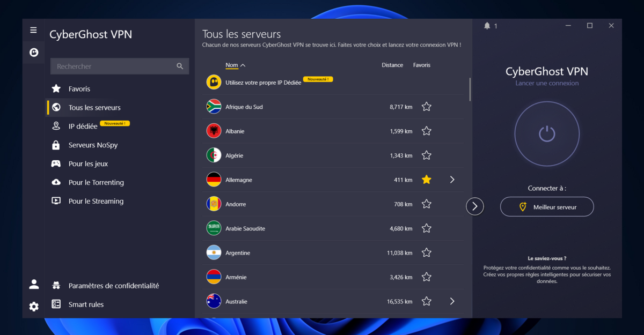644x335 pixels.
Task: Click the search magnifier icon
Action: click(x=180, y=66)
